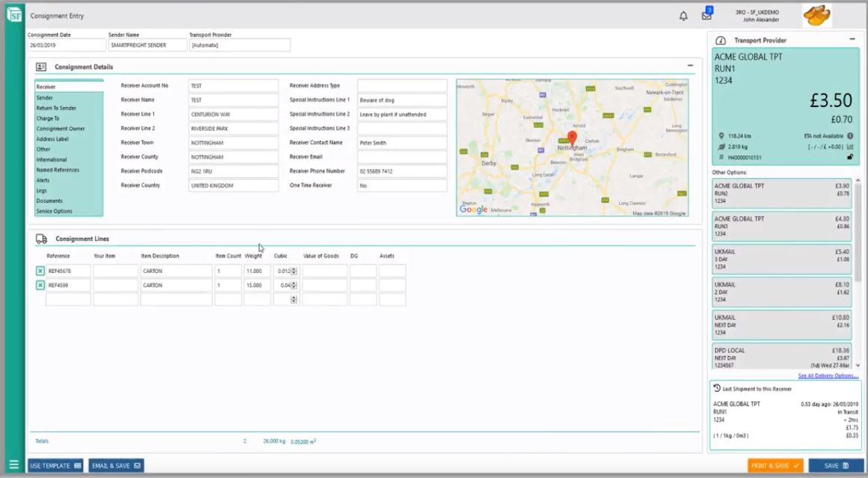The width and height of the screenshot is (868, 478).
Task: Click the Use Template button
Action: tap(56, 466)
